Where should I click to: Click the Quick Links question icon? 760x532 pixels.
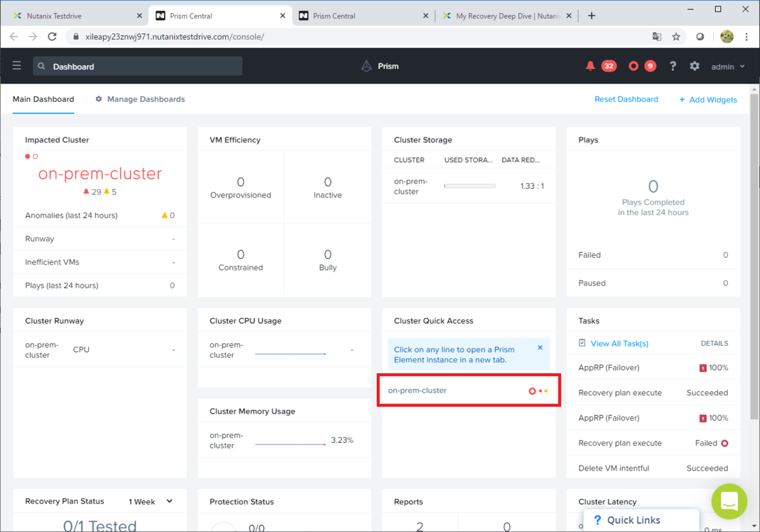point(597,520)
